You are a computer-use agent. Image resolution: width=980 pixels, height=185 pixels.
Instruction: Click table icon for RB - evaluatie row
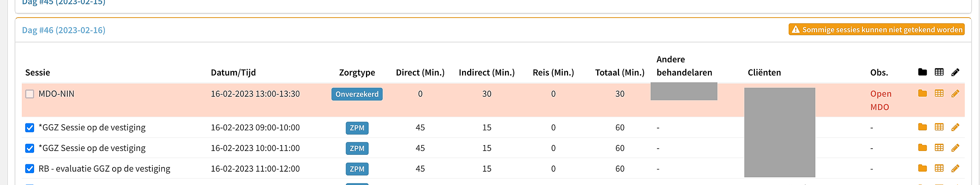point(939,168)
